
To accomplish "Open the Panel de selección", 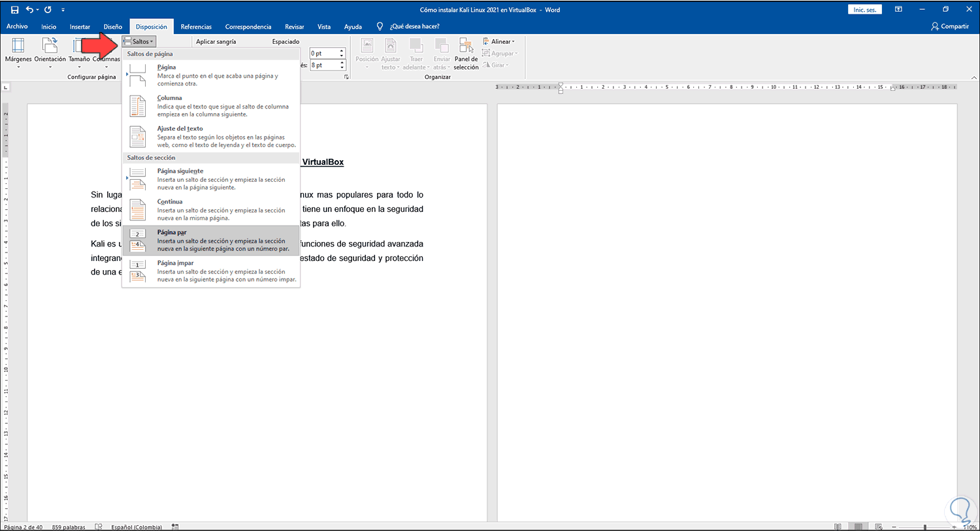I will click(x=466, y=53).
